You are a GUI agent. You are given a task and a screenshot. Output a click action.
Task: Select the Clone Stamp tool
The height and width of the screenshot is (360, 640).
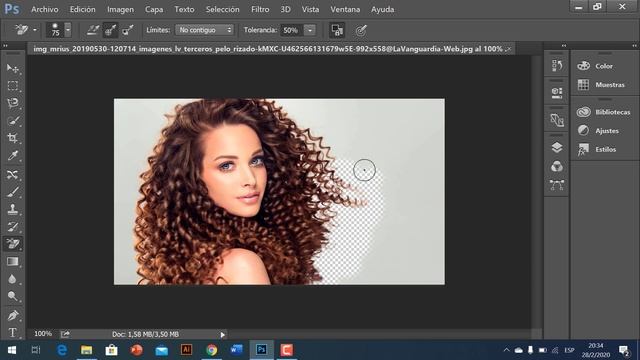[x=13, y=209]
